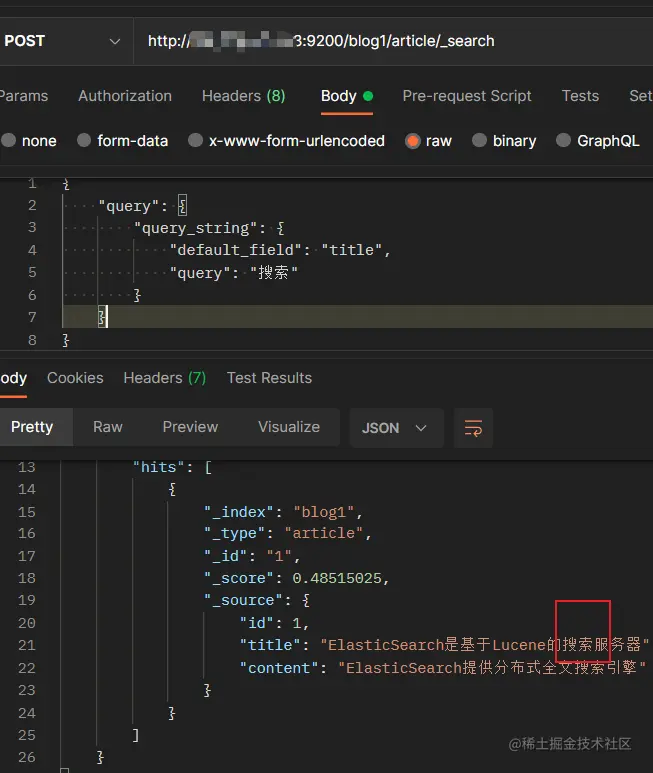Select the request Body tab
Image resolution: width=653 pixels, height=773 pixels.
click(x=346, y=96)
